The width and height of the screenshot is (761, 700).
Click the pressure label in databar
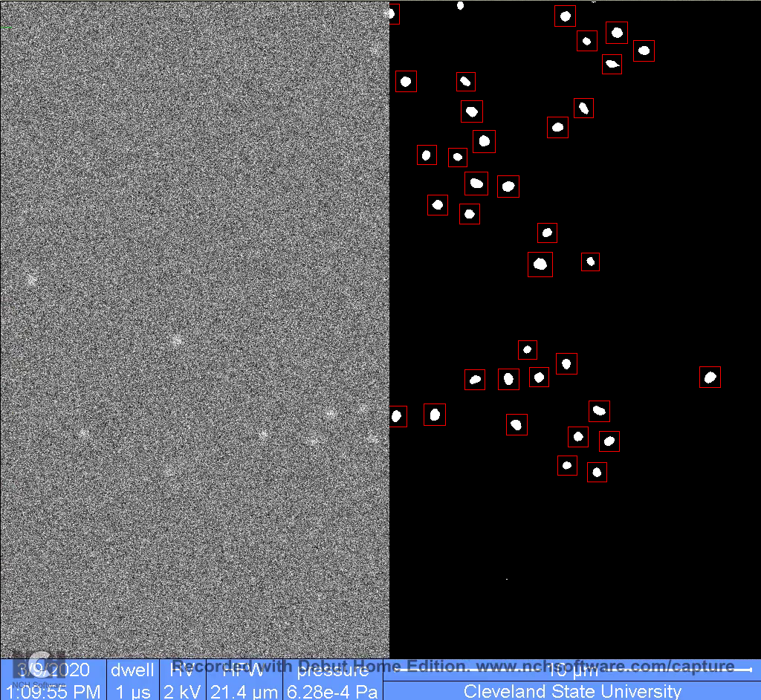(333, 670)
